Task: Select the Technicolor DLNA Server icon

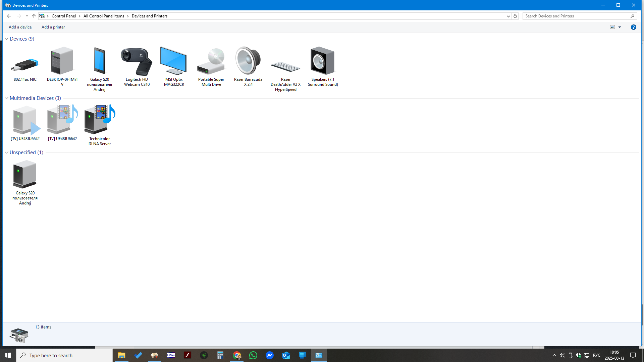Action: [x=100, y=119]
